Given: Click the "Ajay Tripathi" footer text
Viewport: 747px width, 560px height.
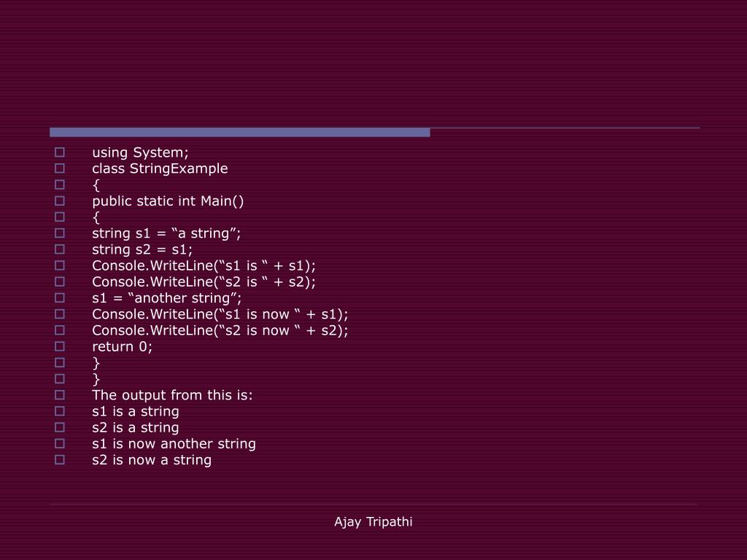Looking at the screenshot, I should click(373, 522).
